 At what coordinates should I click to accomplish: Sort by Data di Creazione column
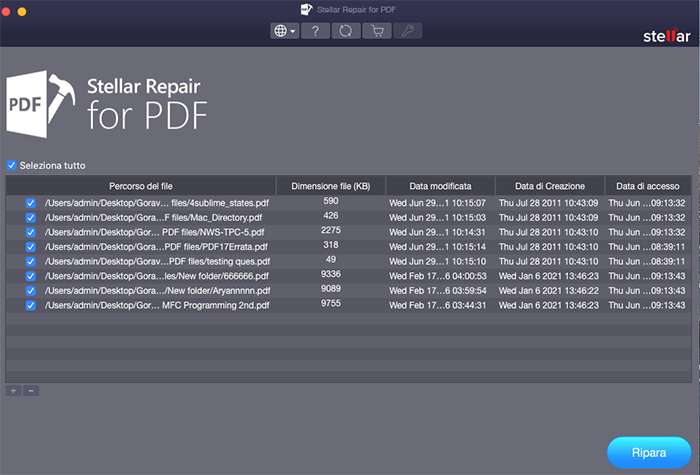550,186
